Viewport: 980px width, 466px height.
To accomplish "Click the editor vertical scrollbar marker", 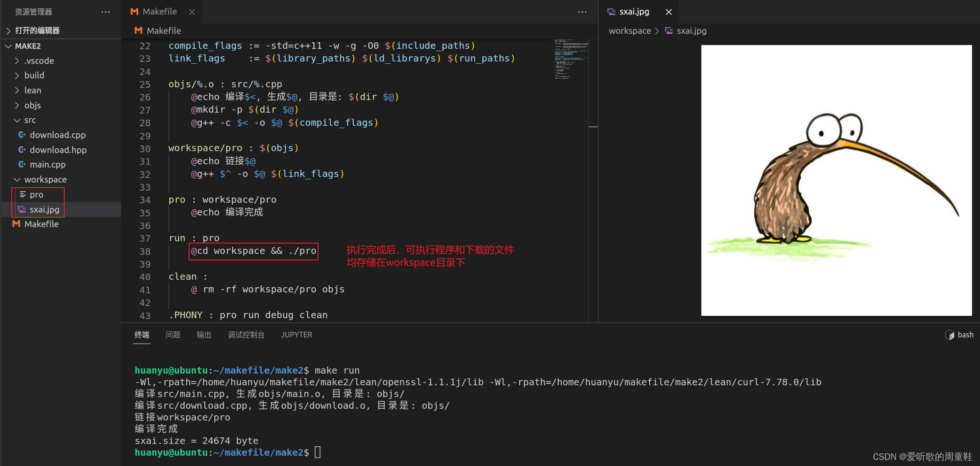I will [593, 127].
